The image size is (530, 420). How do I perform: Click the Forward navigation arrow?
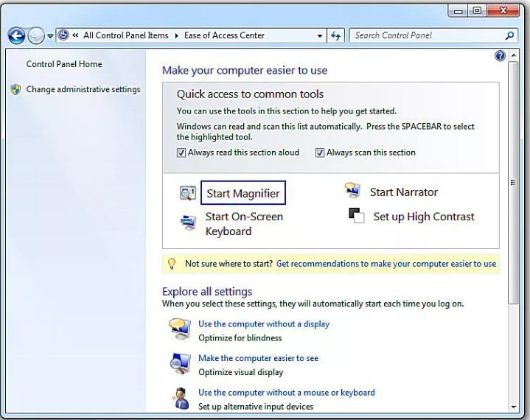(x=36, y=35)
